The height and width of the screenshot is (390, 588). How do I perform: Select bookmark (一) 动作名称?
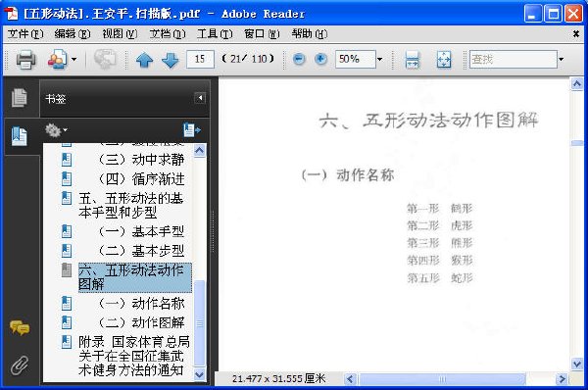coord(141,304)
